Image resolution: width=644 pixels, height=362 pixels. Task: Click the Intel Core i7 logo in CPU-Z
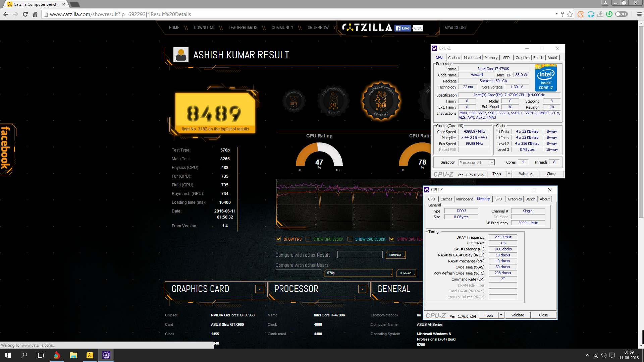(546, 78)
